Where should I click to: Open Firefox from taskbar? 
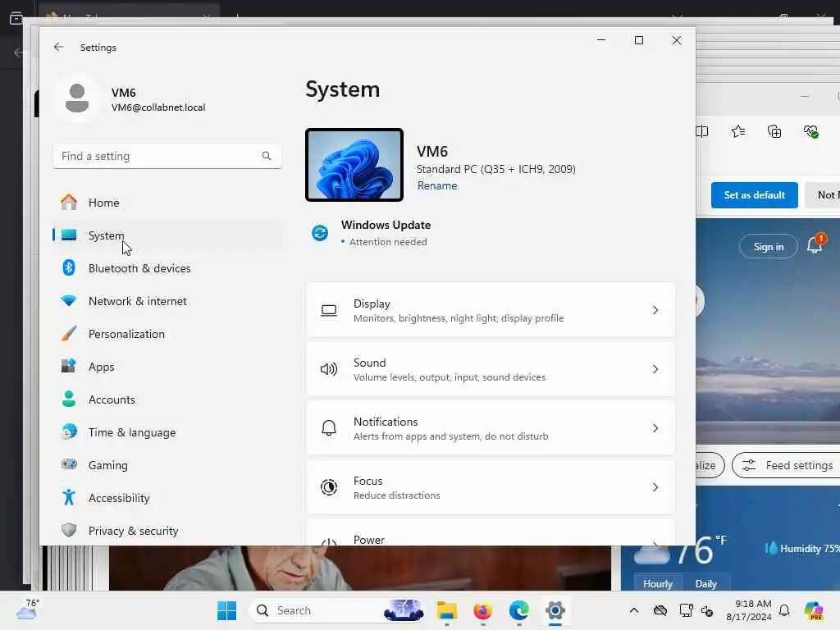pyautogui.click(x=482, y=610)
